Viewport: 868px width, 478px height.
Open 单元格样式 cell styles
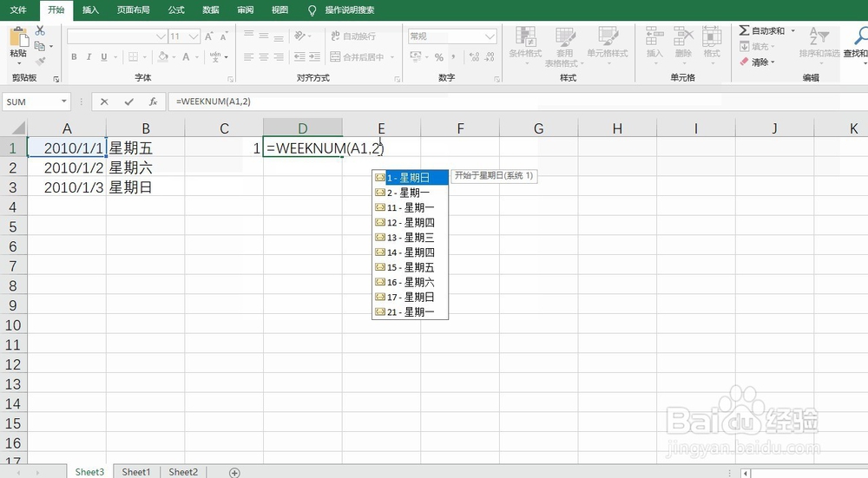coord(608,46)
